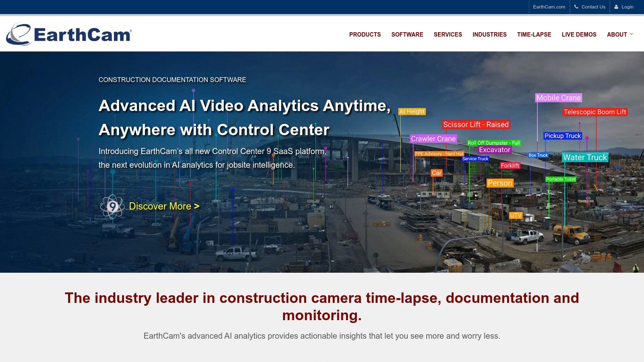Open the INDUSTRIES menu

click(489, 35)
